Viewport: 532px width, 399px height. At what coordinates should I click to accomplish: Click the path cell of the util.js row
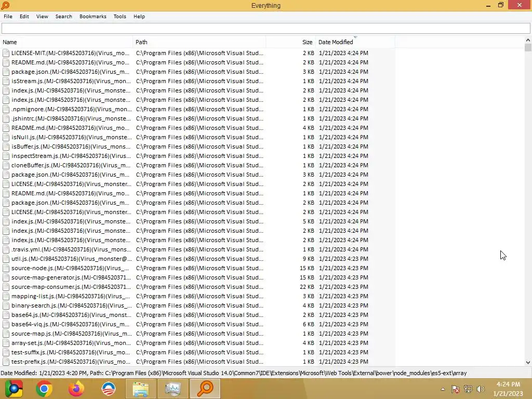click(x=199, y=259)
